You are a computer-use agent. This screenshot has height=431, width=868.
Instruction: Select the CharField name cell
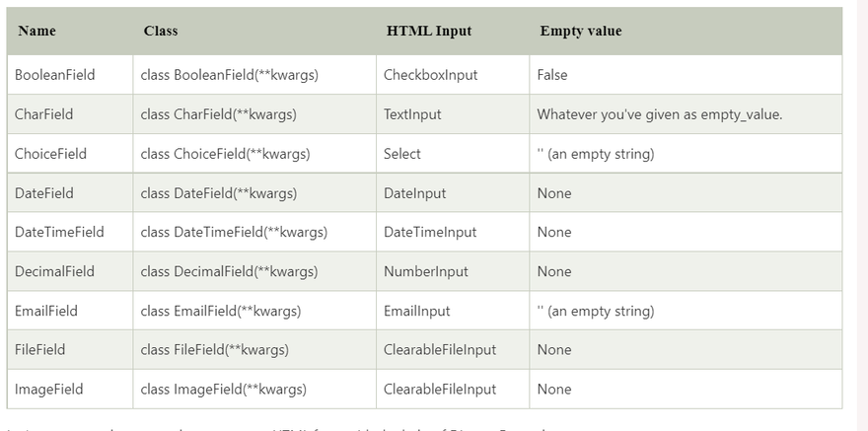coord(44,114)
